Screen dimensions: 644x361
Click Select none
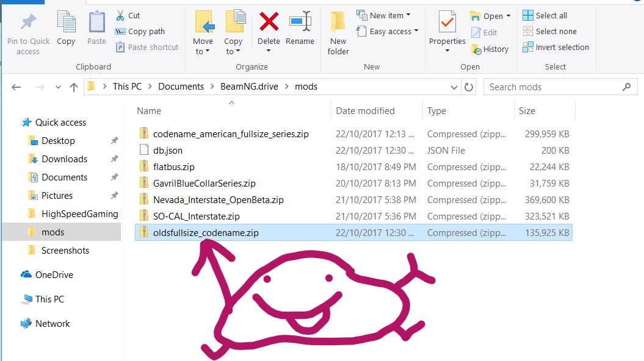(x=549, y=32)
